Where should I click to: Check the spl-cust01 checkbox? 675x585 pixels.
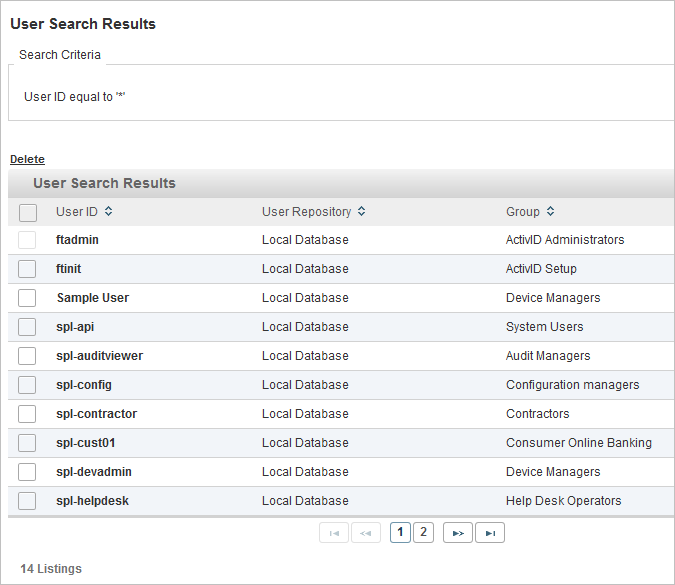[27, 443]
